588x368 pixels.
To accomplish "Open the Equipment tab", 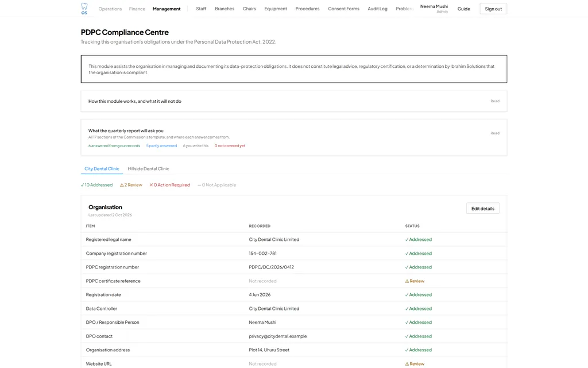I will click(x=275, y=9).
